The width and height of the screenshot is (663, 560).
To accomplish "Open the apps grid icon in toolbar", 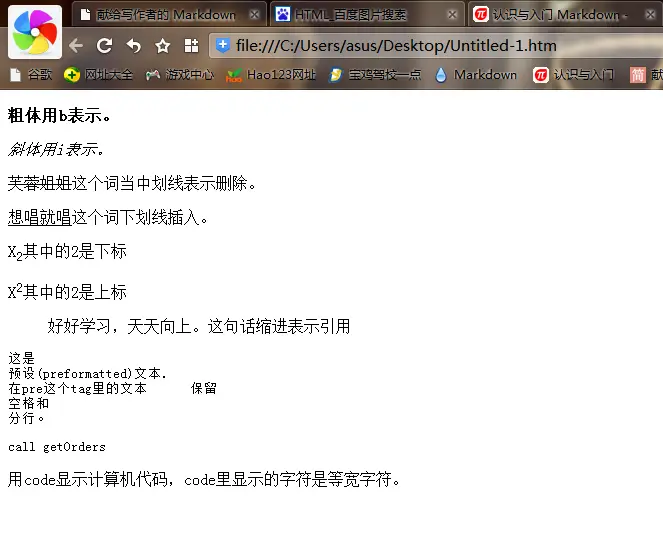I will (x=192, y=46).
